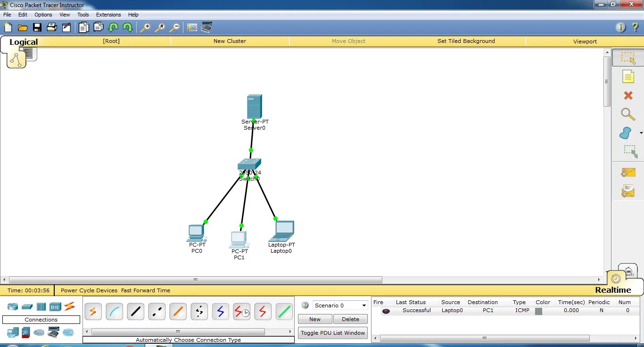Choose the Select tool in right sidebar
Screen dimensions: 644x347
(x=628, y=58)
